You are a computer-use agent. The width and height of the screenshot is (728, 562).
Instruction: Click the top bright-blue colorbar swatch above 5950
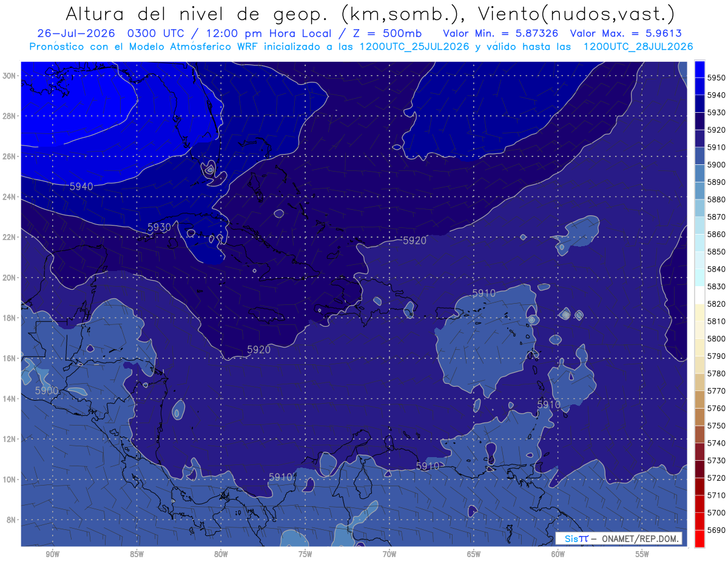click(x=699, y=69)
